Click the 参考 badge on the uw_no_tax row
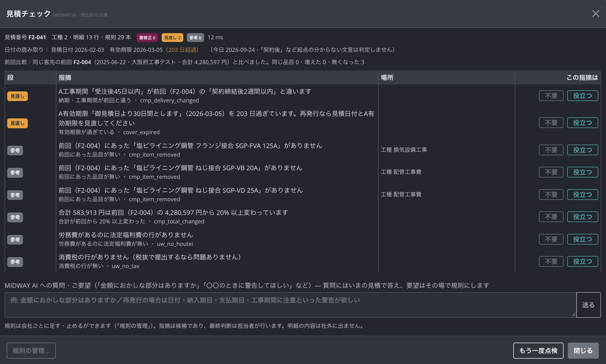This screenshot has width=606, height=364. (x=15, y=262)
